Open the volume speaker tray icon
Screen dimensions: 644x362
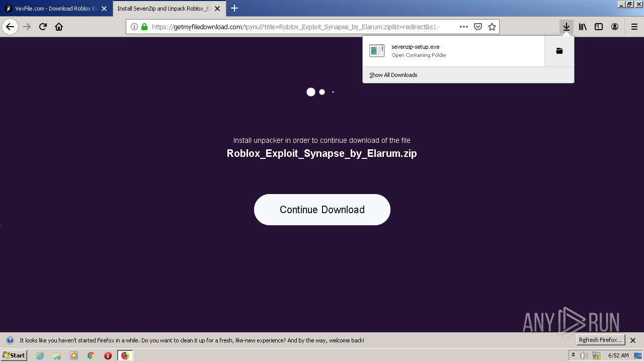[584, 355]
